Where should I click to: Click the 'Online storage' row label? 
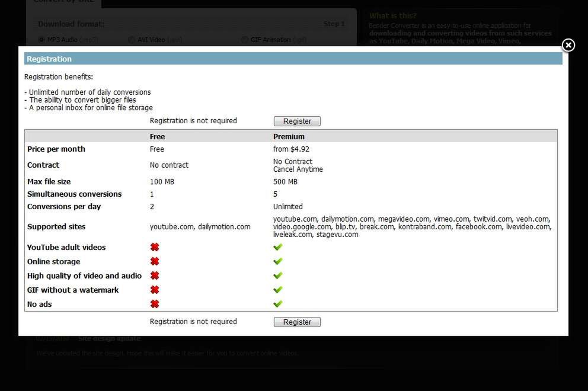pyautogui.click(x=53, y=261)
